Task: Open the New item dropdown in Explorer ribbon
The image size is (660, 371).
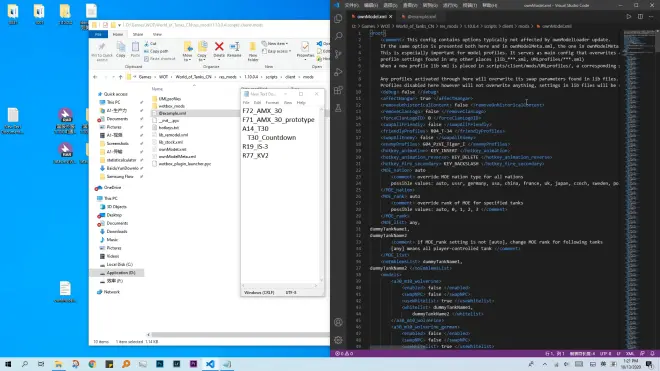Action: pyautogui.click(x=275, y=44)
